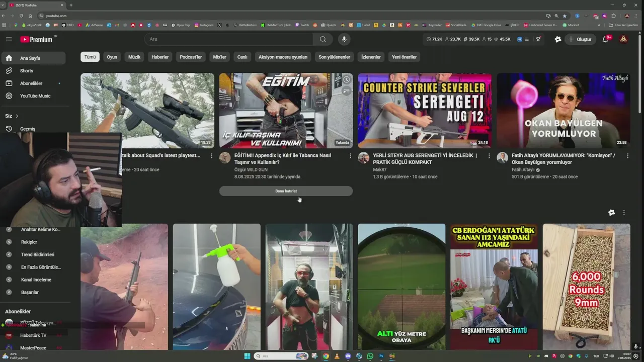Open more options for Squad playtest video

[212, 156]
